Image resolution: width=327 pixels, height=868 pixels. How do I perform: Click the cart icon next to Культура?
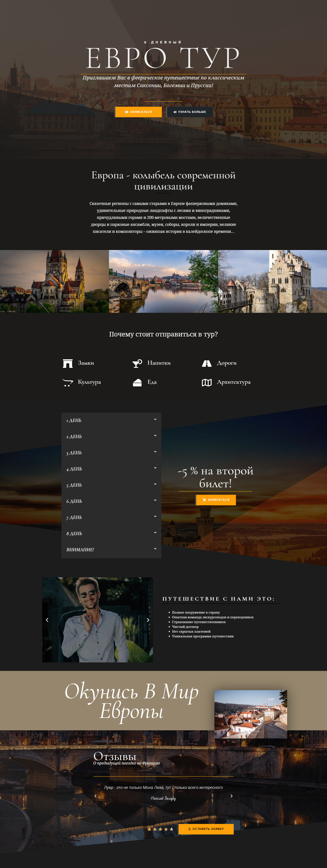(68, 382)
